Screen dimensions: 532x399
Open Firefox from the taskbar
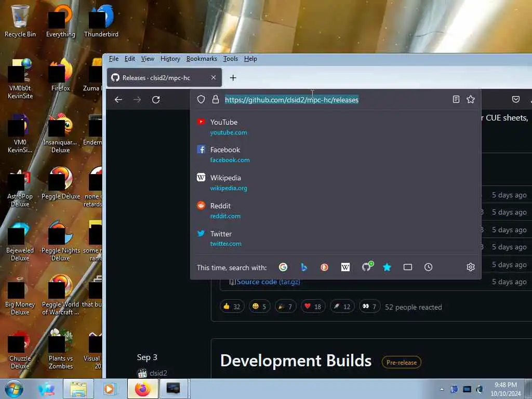143,389
